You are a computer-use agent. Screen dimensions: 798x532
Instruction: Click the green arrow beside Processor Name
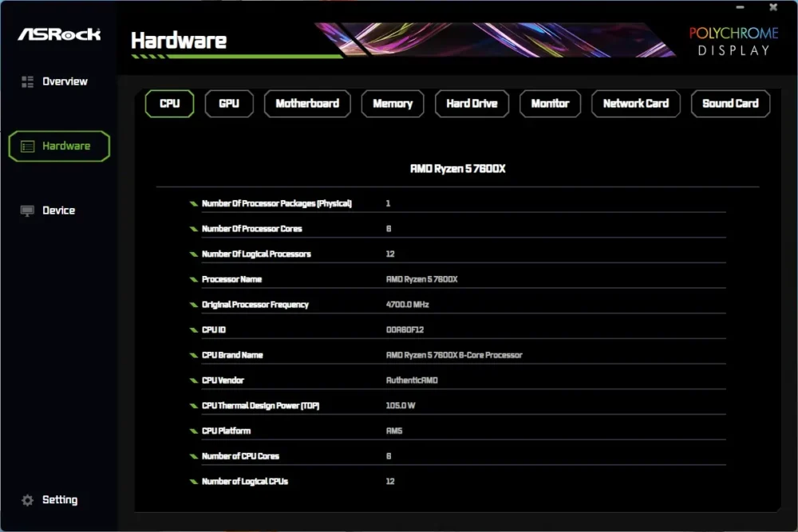point(193,280)
